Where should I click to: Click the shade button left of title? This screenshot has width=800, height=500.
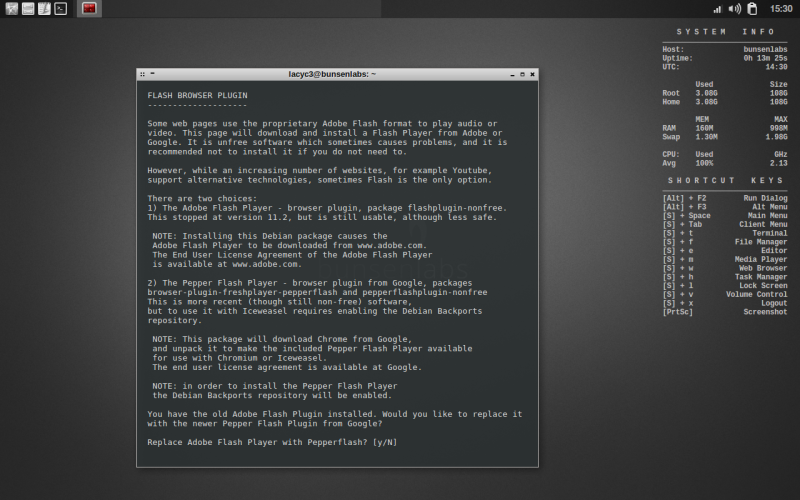(x=153, y=74)
